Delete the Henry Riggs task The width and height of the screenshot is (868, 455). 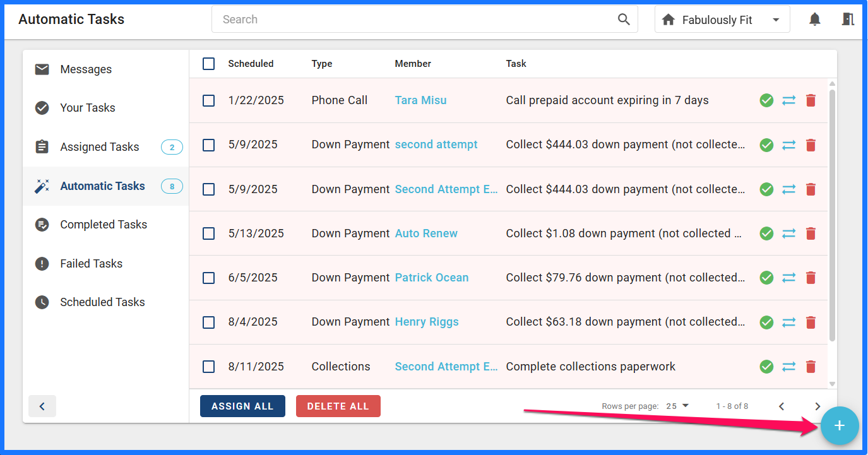811,322
